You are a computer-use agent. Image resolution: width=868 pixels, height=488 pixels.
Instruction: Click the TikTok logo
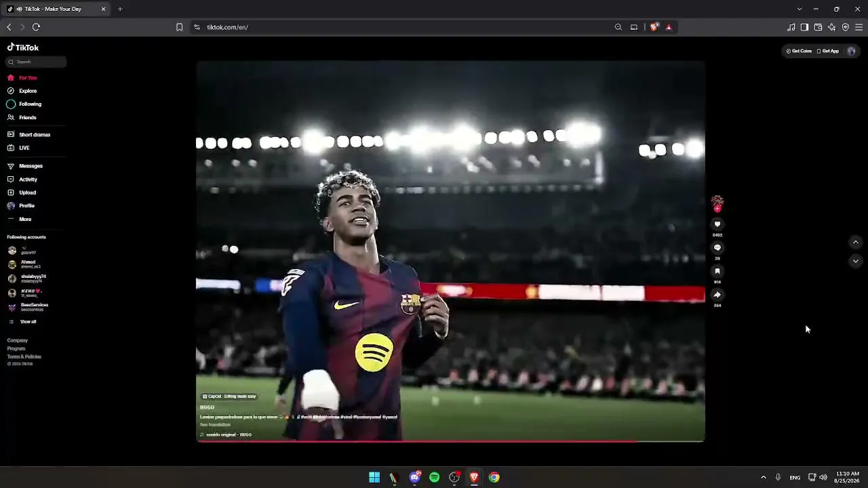tap(23, 47)
